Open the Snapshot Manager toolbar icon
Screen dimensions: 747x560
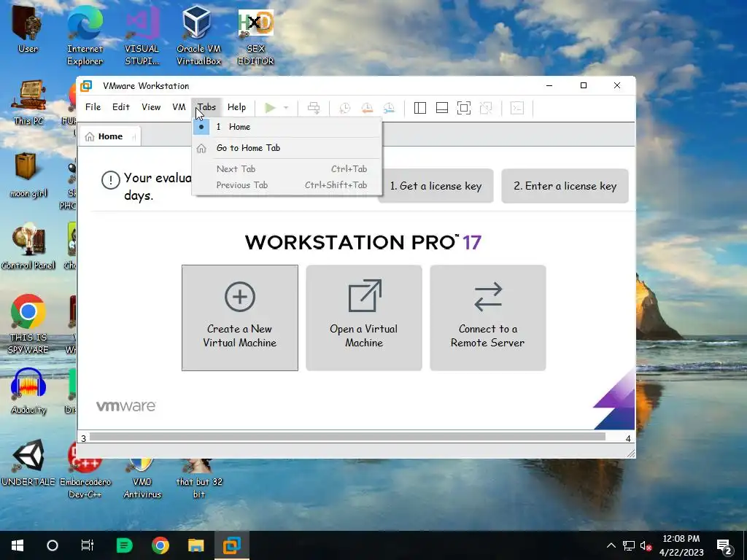click(x=390, y=108)
